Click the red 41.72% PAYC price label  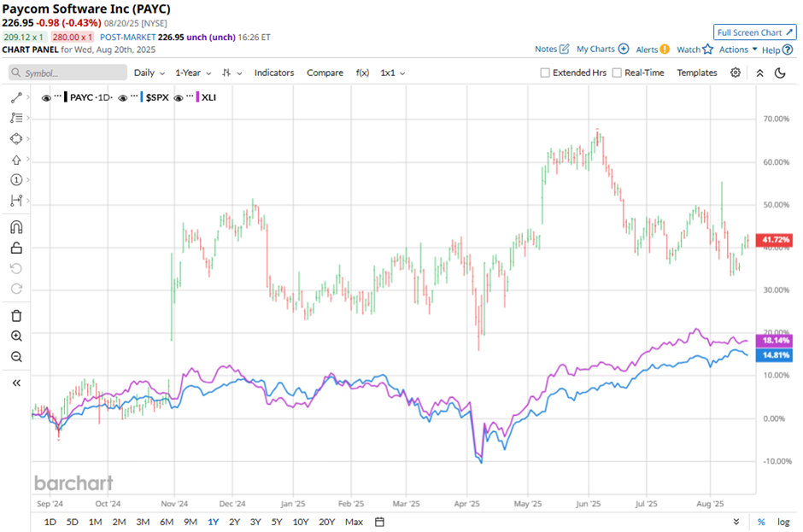[x=775, y=239]
